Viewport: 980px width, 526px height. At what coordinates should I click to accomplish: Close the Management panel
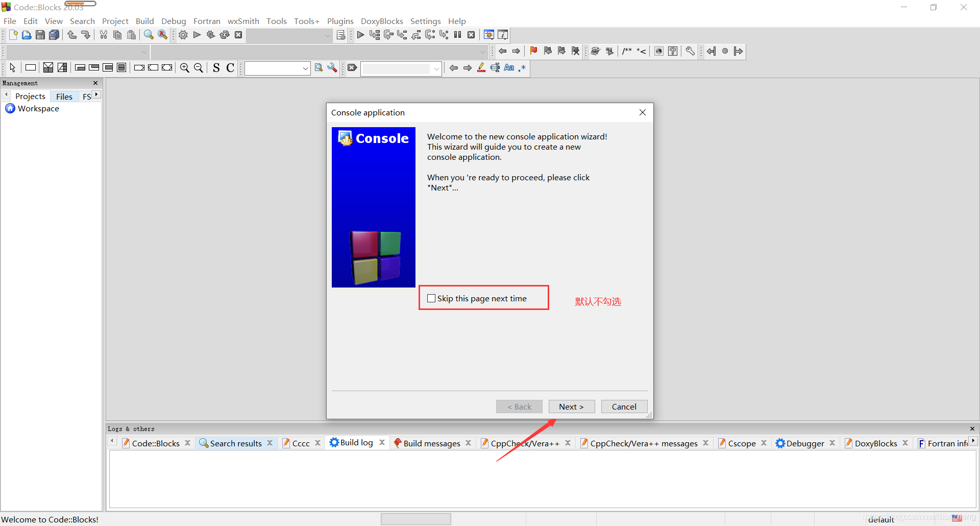click(x=95, y=83)
